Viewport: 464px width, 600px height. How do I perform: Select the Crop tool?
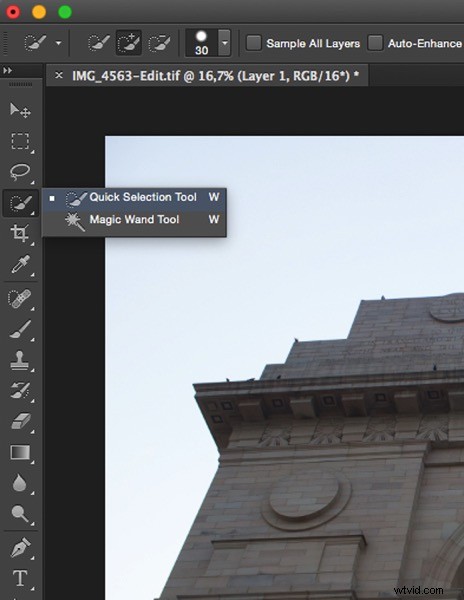point(20,233)
